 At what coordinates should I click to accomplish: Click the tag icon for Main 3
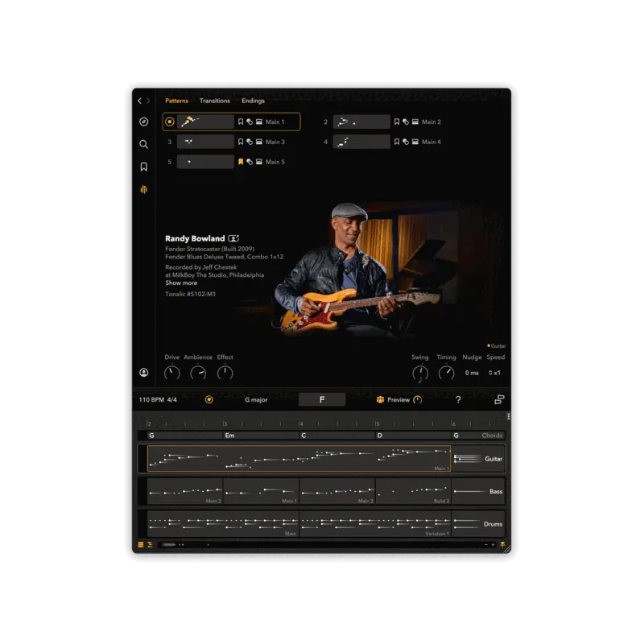coord(250,142)
